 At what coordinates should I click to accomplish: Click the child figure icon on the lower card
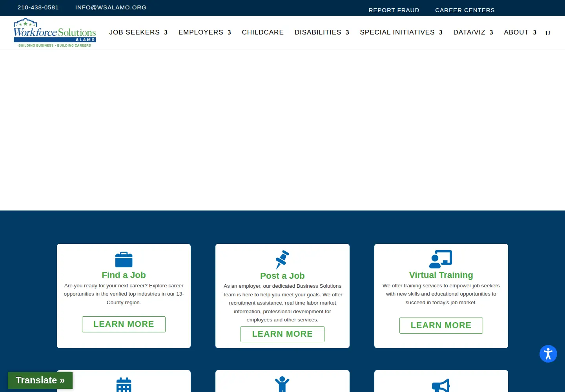point(282,384)
